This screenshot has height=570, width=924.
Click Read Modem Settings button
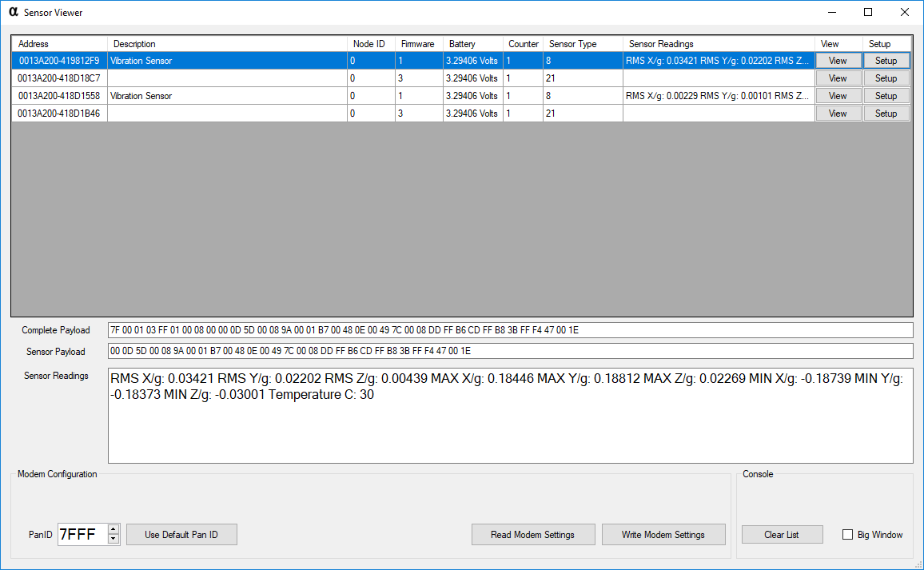532,535
